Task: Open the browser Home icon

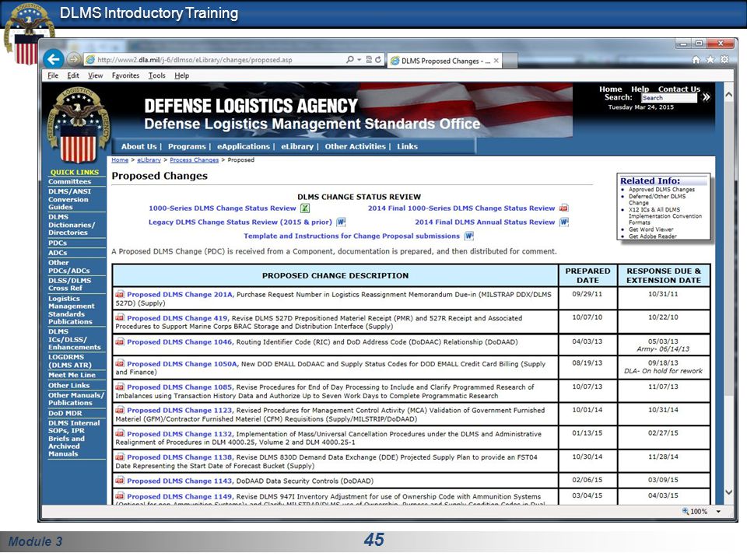Action: pos(696,60)
